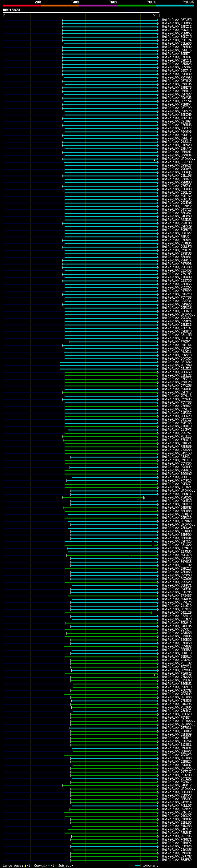Select UniRef100_Q9LJA0 label

pos(177,267)
